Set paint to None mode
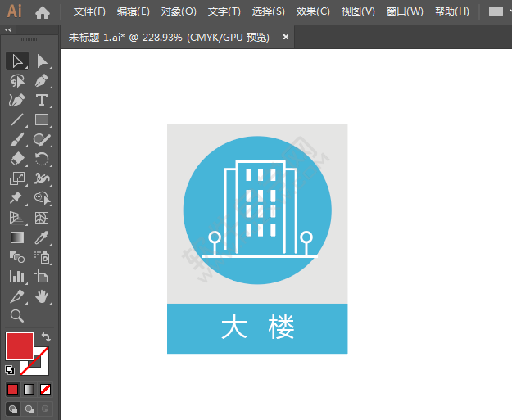Screen dimensions: 512x420 click(46, 389)
